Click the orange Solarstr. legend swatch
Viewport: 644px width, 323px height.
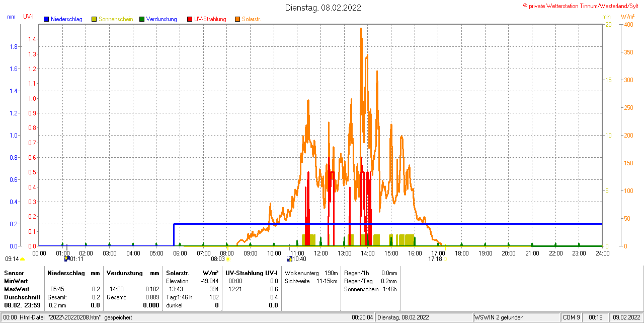pyautogui.click(x=237, y=19)
